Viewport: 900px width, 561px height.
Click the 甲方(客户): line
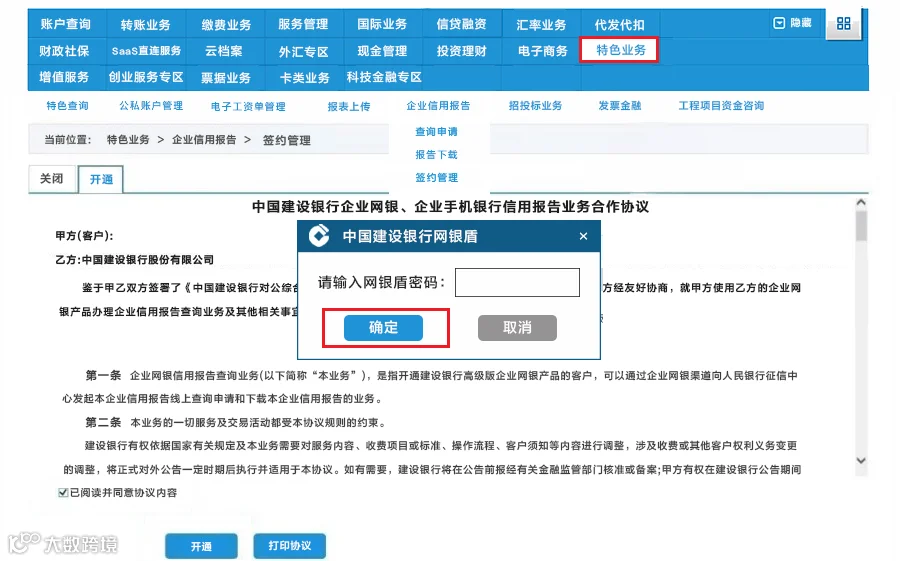[x=84, y=235]
